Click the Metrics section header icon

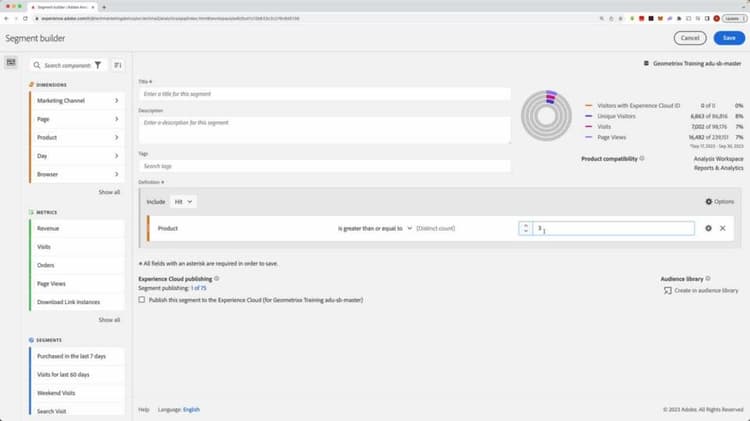coord(32,212)
